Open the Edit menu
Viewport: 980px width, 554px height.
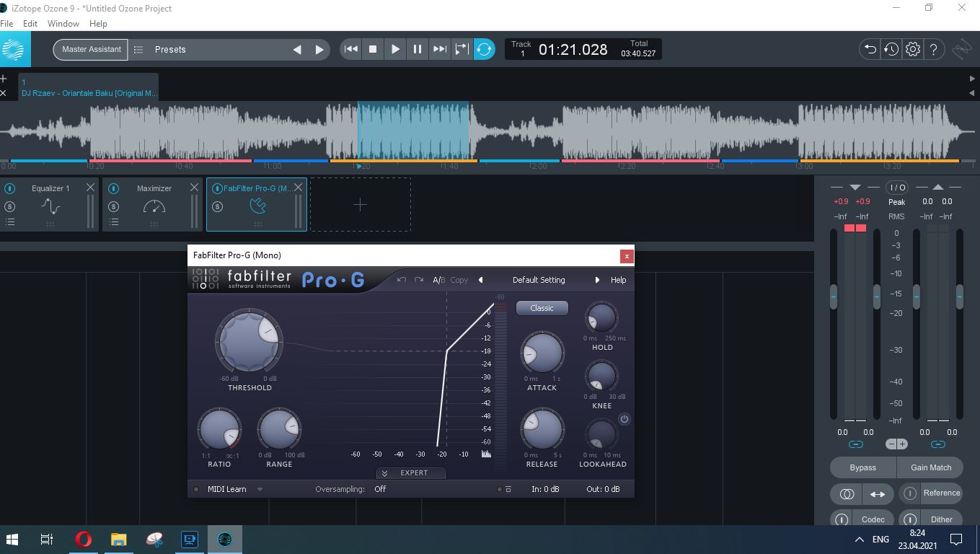pyautogui.click(x=30, y=24)
